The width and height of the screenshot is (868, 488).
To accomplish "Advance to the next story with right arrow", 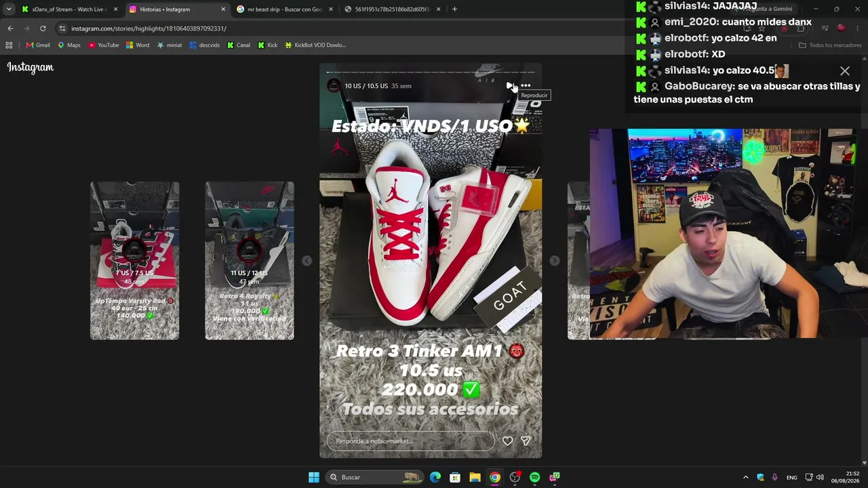I will point(555,261).
